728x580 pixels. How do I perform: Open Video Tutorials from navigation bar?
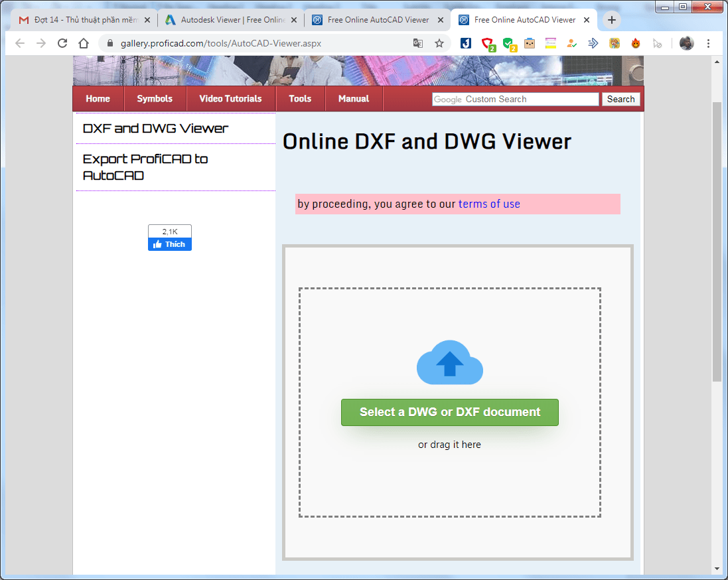tap(230, 99)
